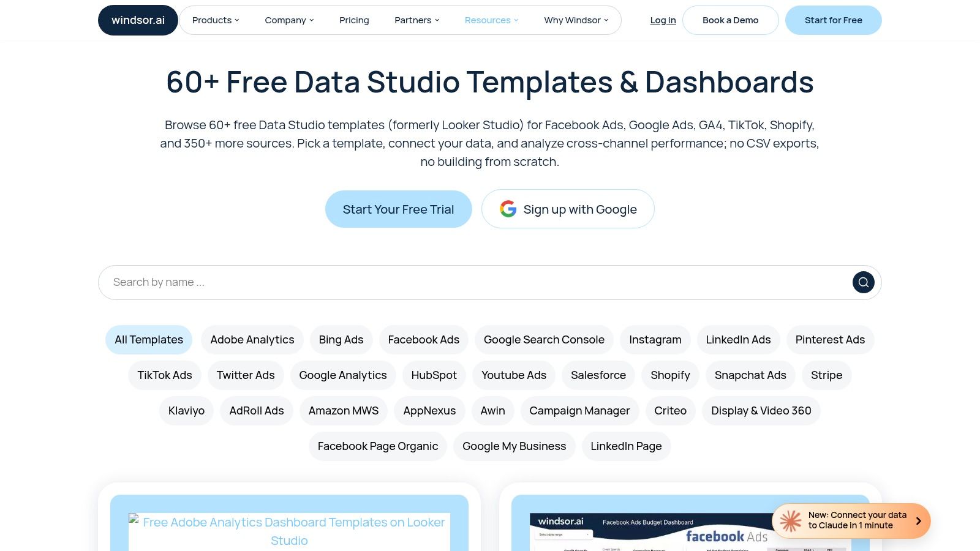Filter by Salesforce
Screen dimensions: 980x551
pos(598,375)
